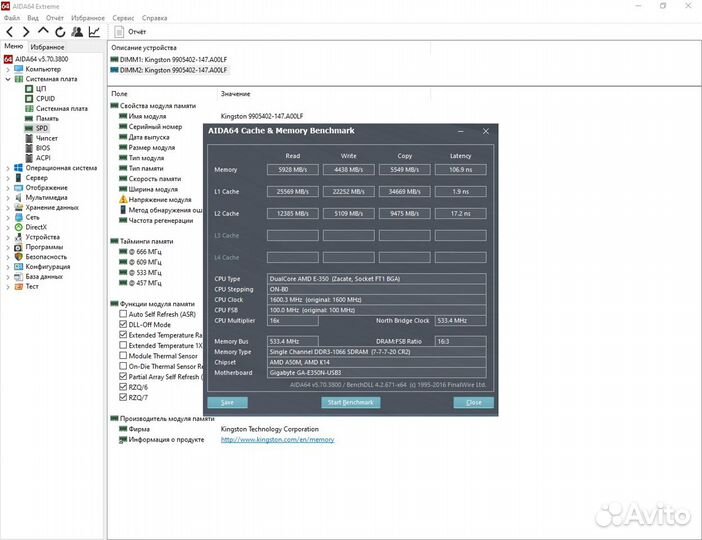Open the users icon in toolbar
The height and width of the screenshot is (540, 702).
coord(77,32)
